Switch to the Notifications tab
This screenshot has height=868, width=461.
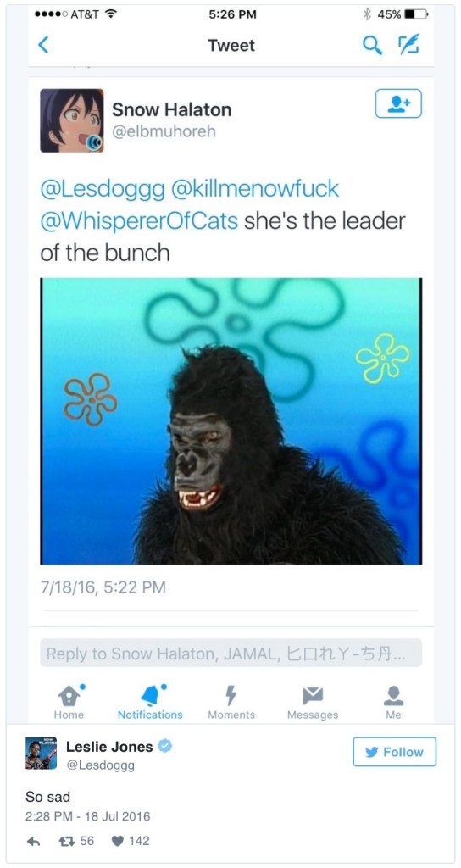(x=150, y=701)
